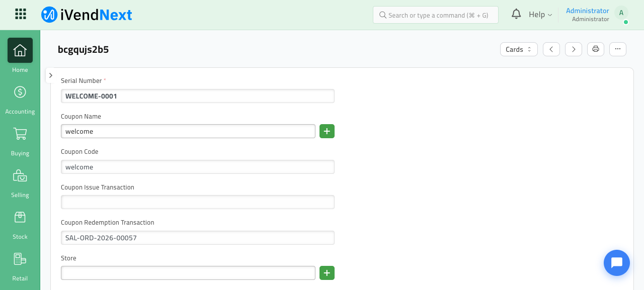Click the Coupon Name field

coord(188,131)
